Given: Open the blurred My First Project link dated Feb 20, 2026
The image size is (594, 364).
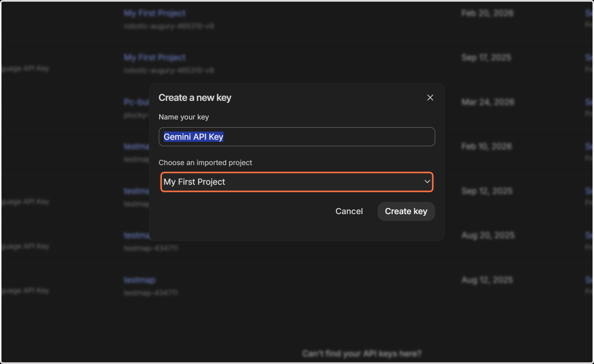Looking at the screenshot, I should pyautogui.click(x=155, y=13).
